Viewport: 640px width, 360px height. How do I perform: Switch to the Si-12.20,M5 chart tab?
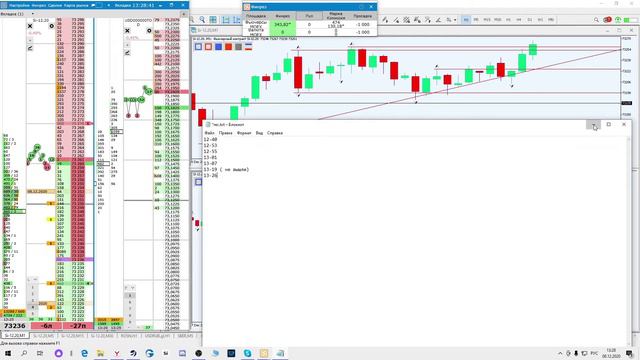43,336
